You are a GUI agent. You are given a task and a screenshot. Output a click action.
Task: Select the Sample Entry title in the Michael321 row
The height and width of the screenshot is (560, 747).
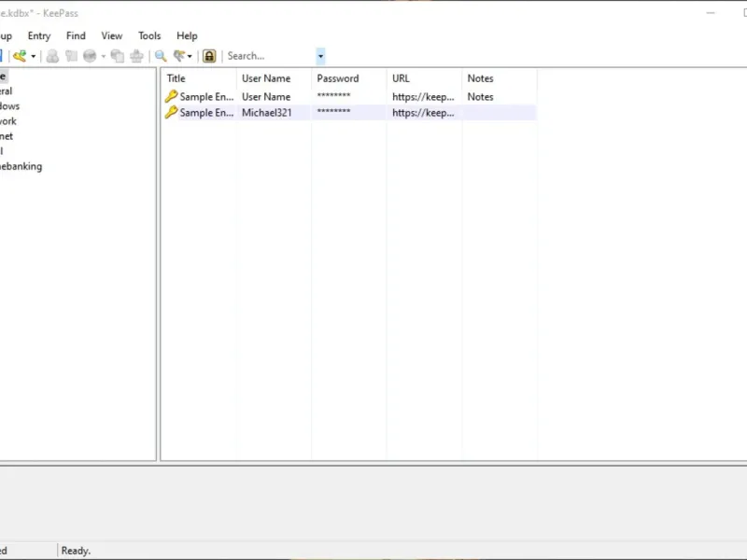[206, 113]
